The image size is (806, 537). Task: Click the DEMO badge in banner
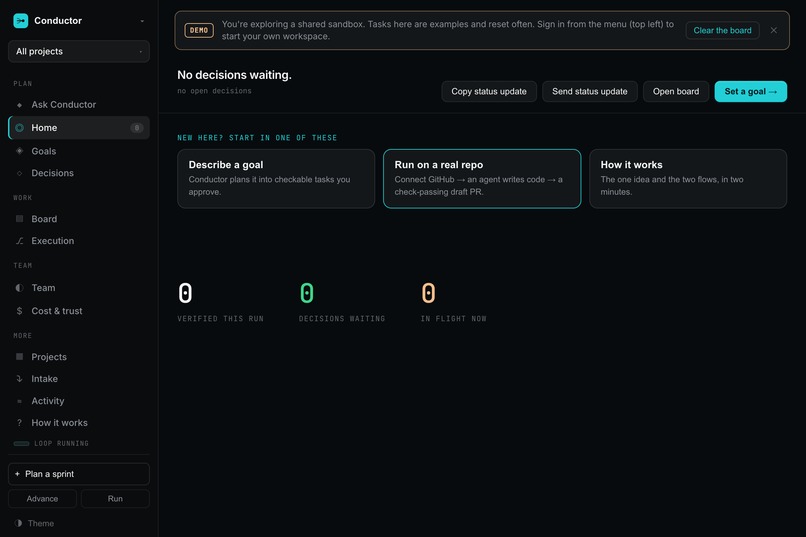(x=199, y=30)
